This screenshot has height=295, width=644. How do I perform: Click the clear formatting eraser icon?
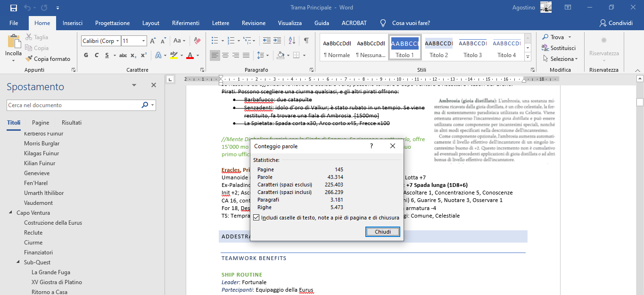[x=197, y=41]
